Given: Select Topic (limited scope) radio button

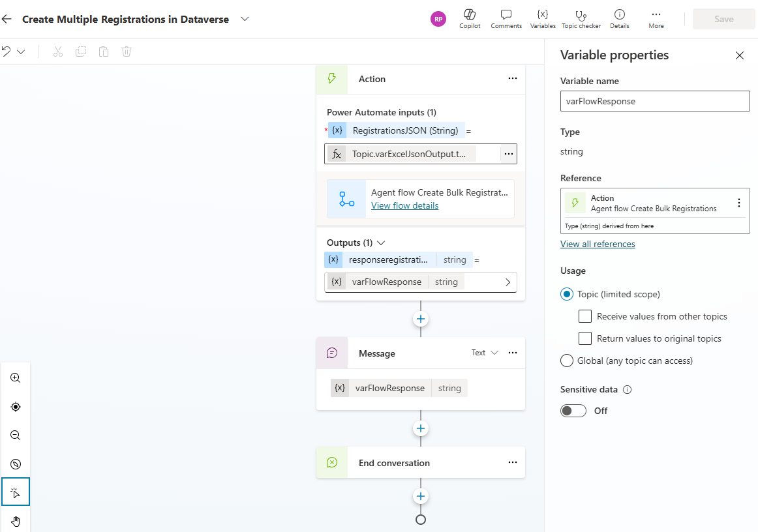Looking at the screenshot, I should point(567,295).
